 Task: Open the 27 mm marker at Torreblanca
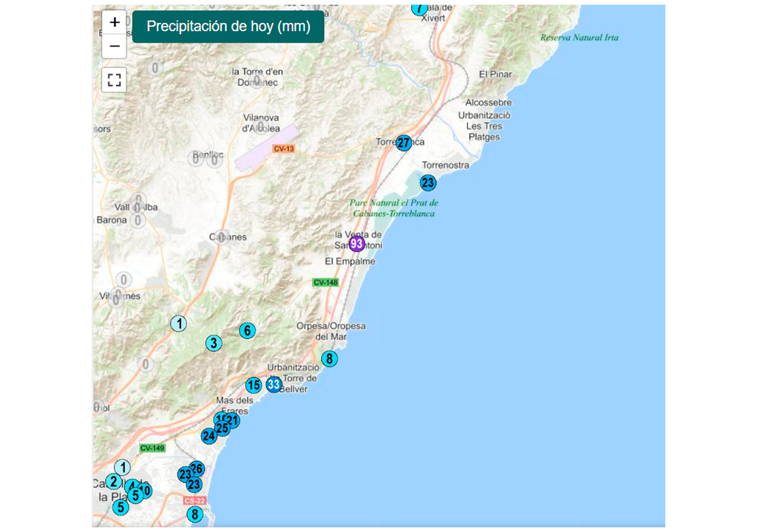pos(404,143)
